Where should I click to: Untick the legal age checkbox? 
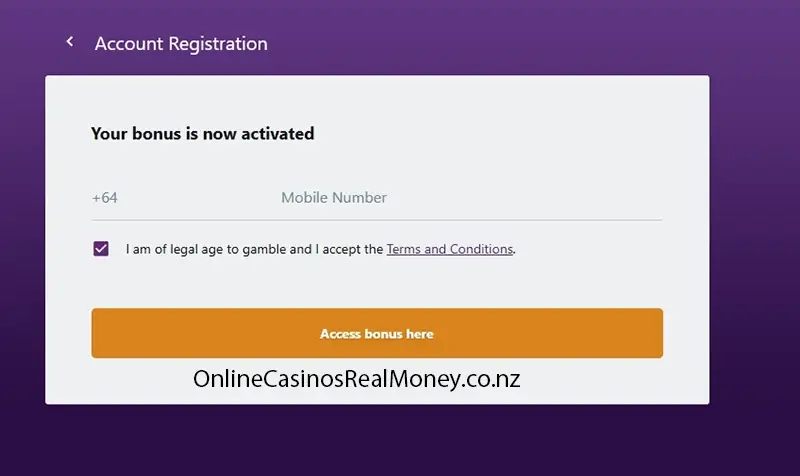coord(101,249)
